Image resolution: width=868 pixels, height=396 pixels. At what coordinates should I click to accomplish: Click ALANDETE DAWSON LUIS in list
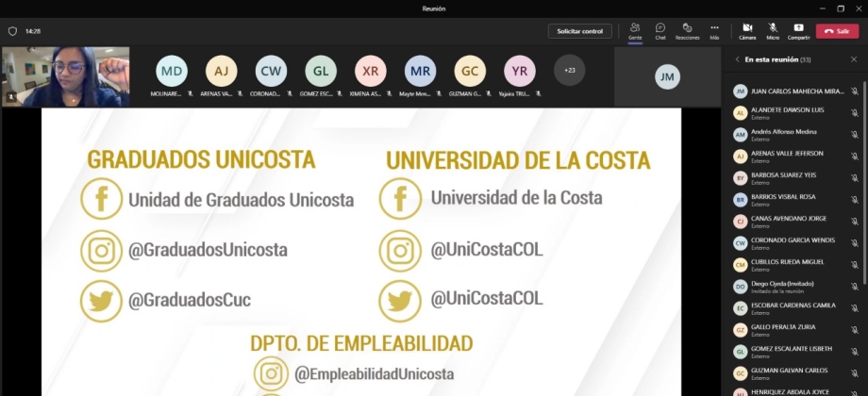[x=795, y=113]
